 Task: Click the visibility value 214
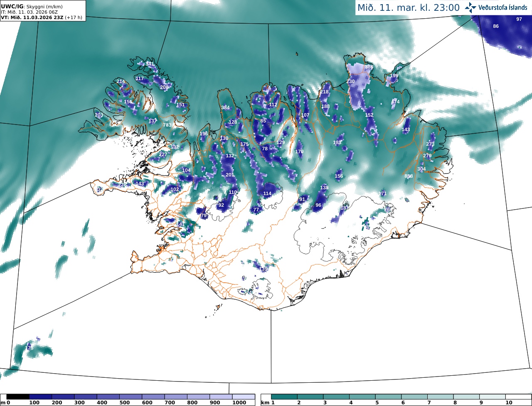[x=121, y=82]
